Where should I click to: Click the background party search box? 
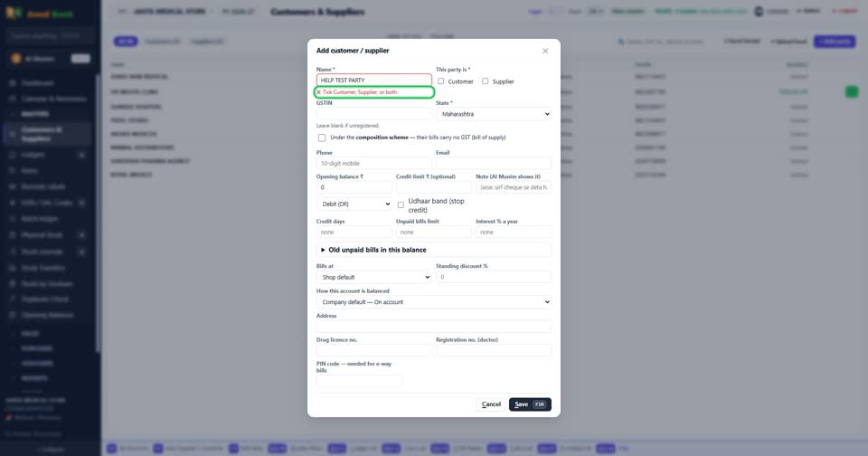click(662, 42)
